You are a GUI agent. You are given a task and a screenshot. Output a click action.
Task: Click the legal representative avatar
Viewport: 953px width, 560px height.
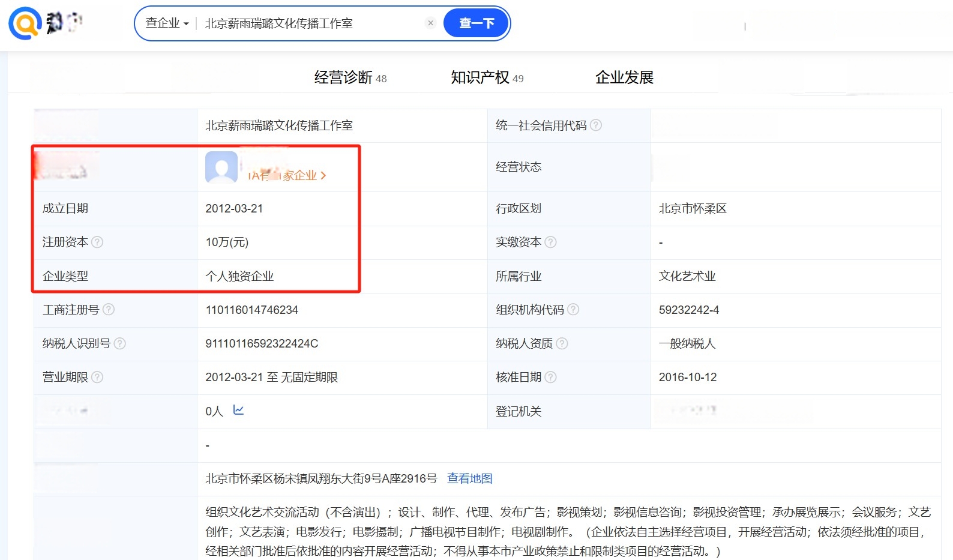[221, 167]
